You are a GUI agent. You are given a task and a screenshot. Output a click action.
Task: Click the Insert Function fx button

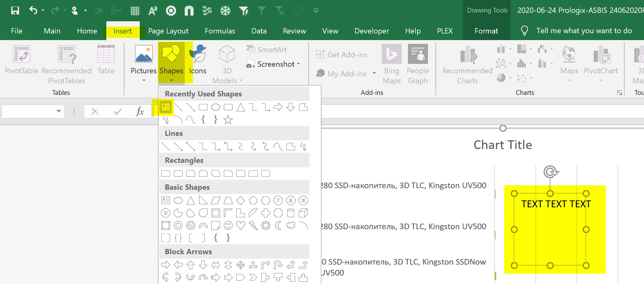(x=140, y=111)
